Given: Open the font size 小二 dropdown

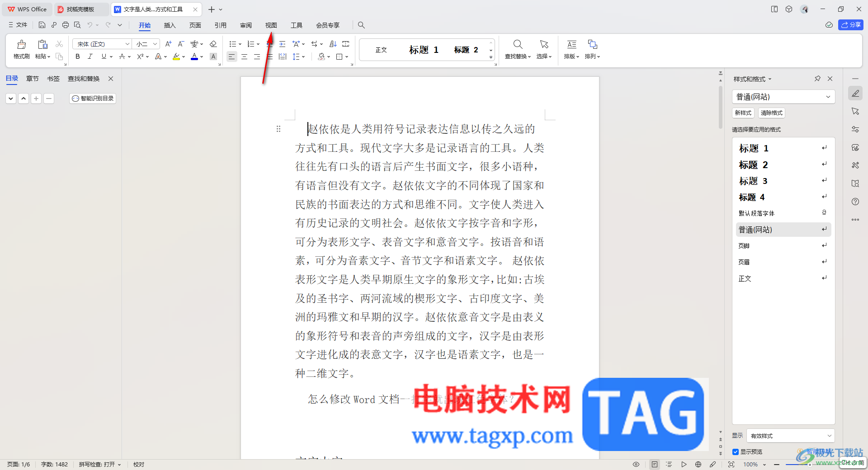Looking at the screenshot, I should (x=155, y=44).
